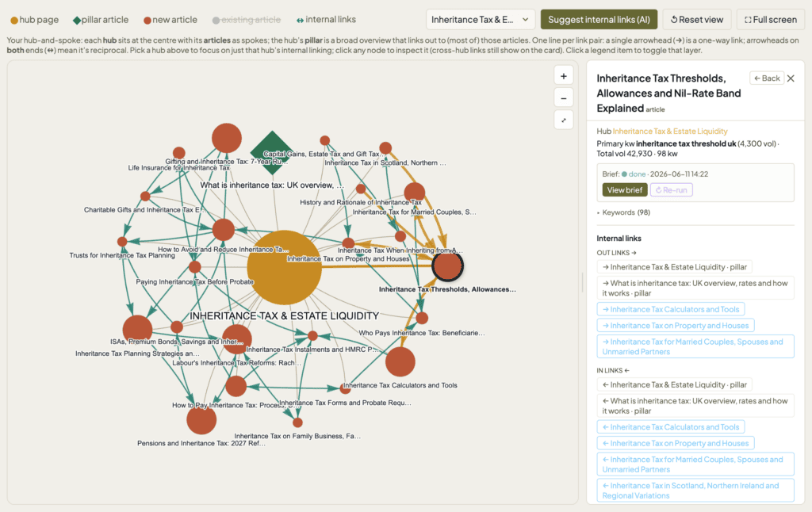This screenshot has height=512, width=812.
Task: Select the central hub node Inheritance Tax & Estate Liquidity
Action: (284, 267)
